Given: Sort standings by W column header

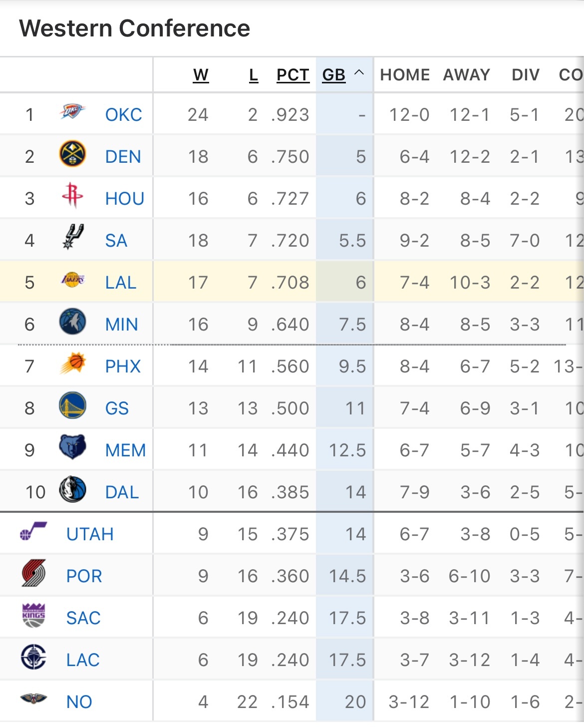Looking at the screenshot, I should click(201, 75).
